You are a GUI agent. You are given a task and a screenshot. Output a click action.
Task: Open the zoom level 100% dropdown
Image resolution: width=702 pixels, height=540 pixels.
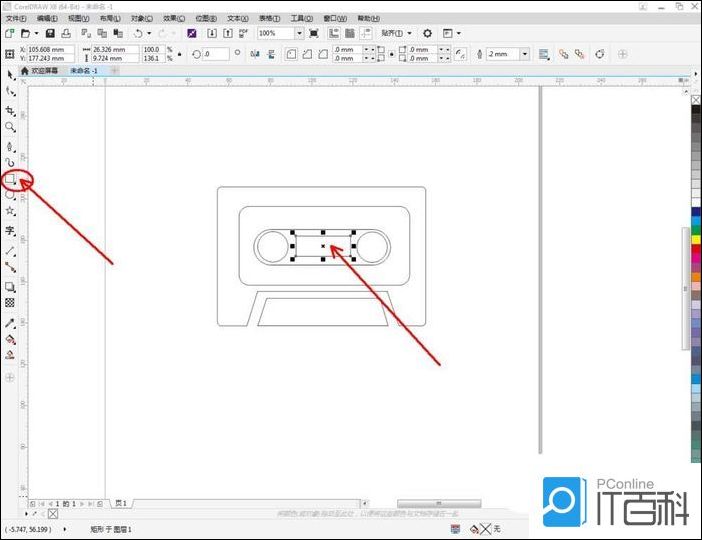coord(299,33)
